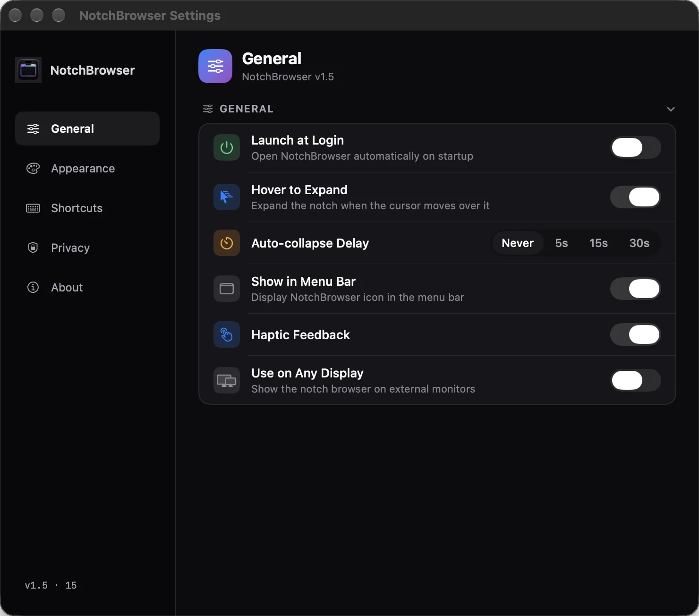This screenshot has height=616, width=699.
Task: Click the window icon for Show in Menu Bar
Action: [227, 289]
